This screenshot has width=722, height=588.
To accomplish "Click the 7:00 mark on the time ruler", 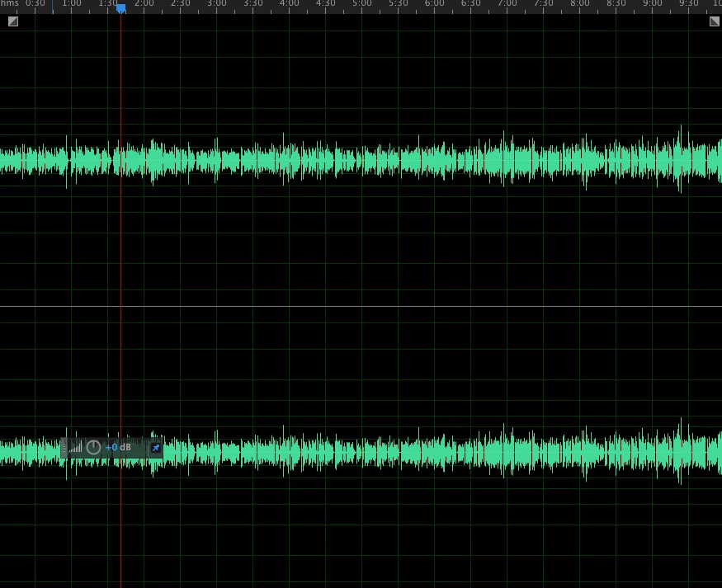I will [x=507, y=3].
